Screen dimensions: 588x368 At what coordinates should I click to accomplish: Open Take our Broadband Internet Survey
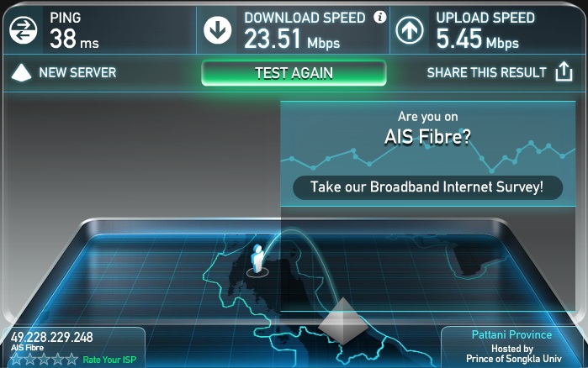click(427, 187)
